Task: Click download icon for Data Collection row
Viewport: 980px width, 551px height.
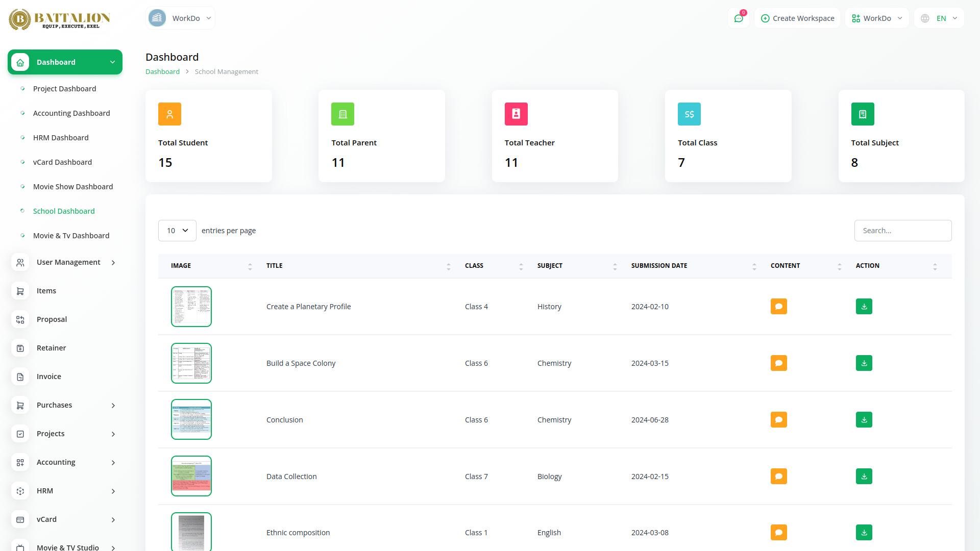Action: pyautogui.click(x=864, y=477)
